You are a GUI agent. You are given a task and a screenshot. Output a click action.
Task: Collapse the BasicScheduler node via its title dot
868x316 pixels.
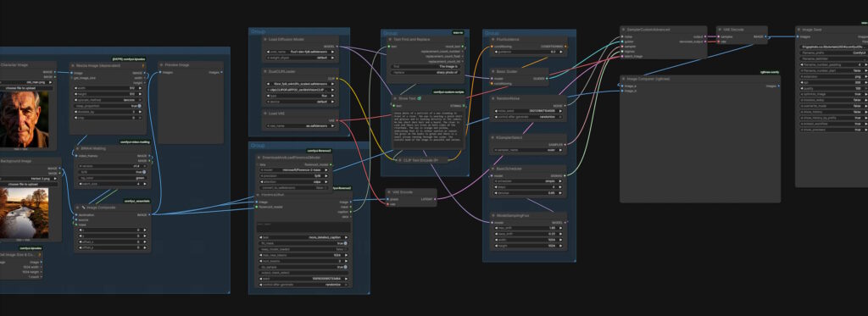[492, 169]
